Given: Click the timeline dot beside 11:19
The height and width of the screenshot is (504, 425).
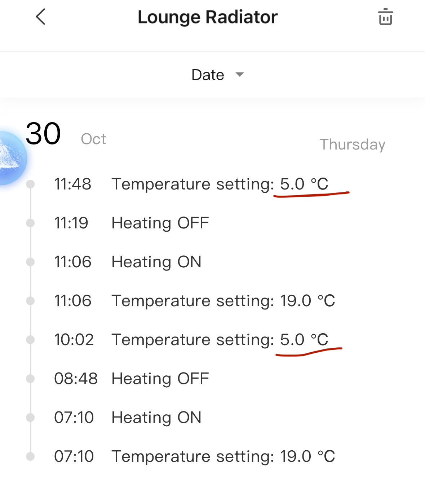Looking at the screenshot, I should click(x=31, y=223).
